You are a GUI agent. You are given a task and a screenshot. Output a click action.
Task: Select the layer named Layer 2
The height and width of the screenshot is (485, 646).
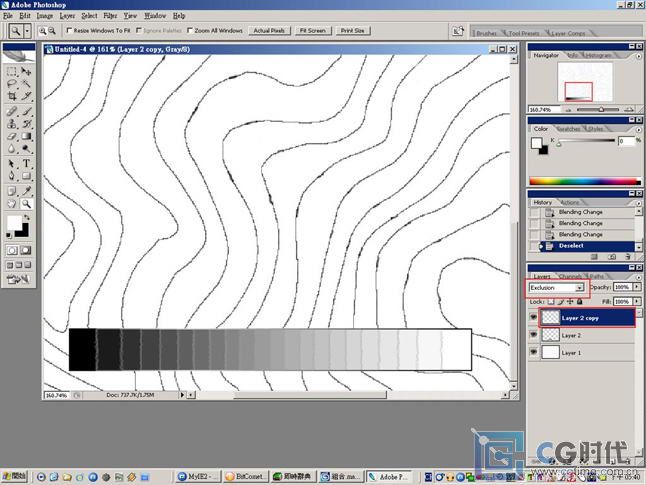[582, 335]
